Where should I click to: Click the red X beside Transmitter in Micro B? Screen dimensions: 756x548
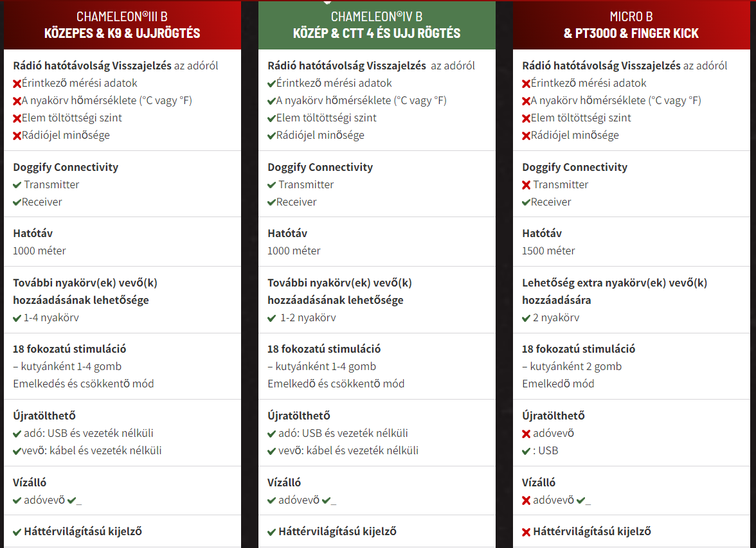(x=526, y=185)
